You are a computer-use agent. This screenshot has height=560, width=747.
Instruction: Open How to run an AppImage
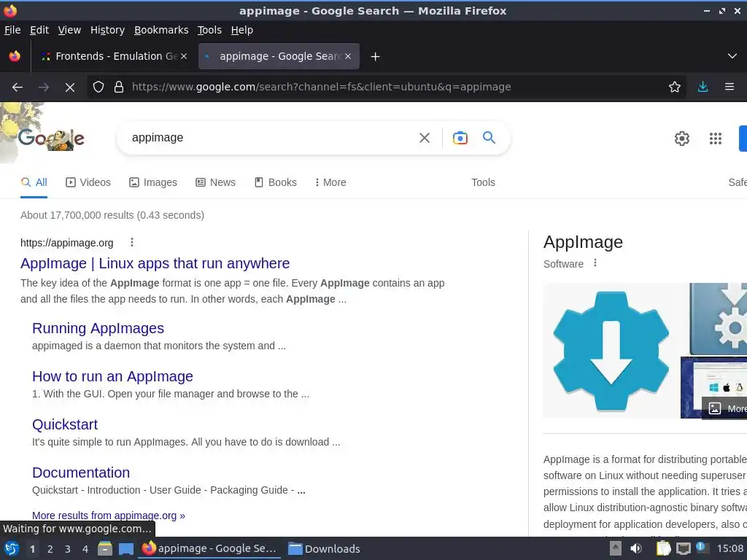click(112, 376)
